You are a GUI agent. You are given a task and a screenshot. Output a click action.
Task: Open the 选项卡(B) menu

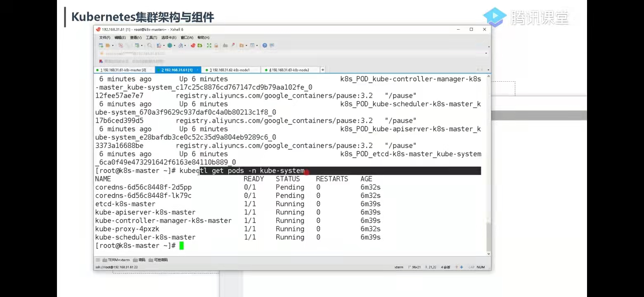169,38
